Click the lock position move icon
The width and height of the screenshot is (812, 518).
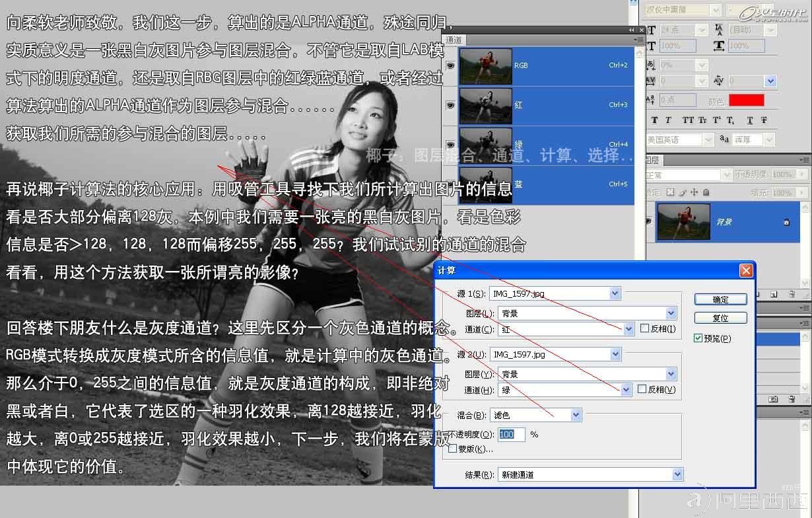[x=694, y=192]
